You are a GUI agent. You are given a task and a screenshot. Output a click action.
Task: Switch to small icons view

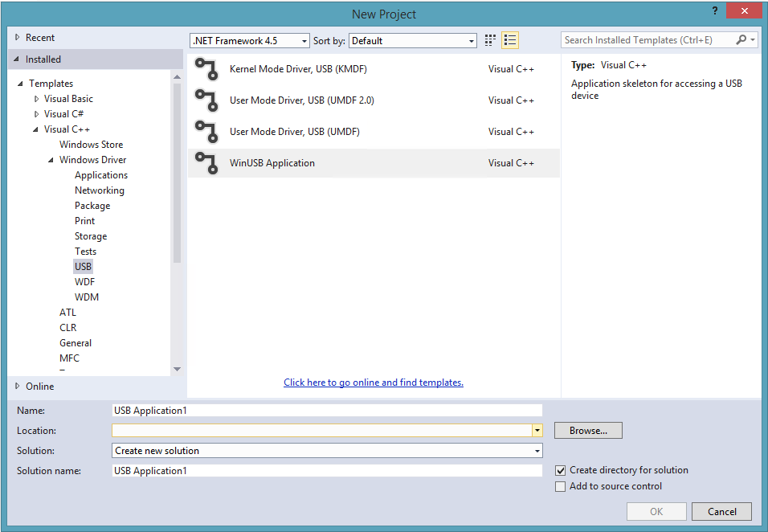(x=490, y=39)
